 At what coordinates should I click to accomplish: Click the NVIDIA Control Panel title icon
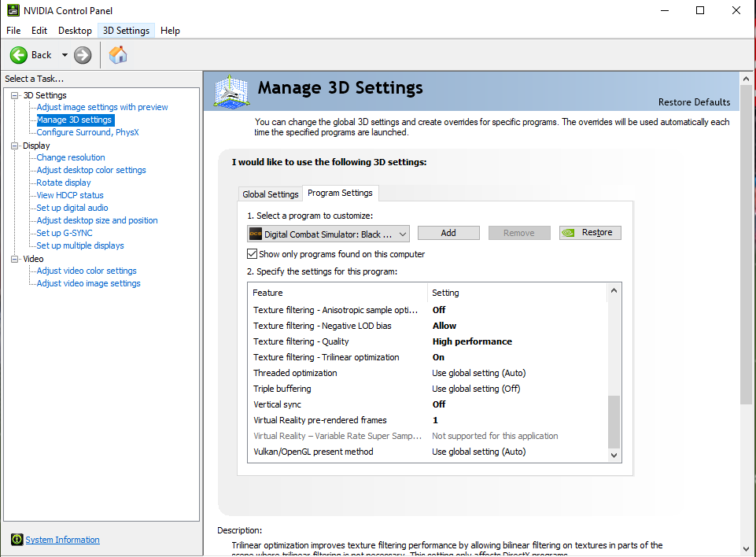pyautogui.click(x=13, y=10)
